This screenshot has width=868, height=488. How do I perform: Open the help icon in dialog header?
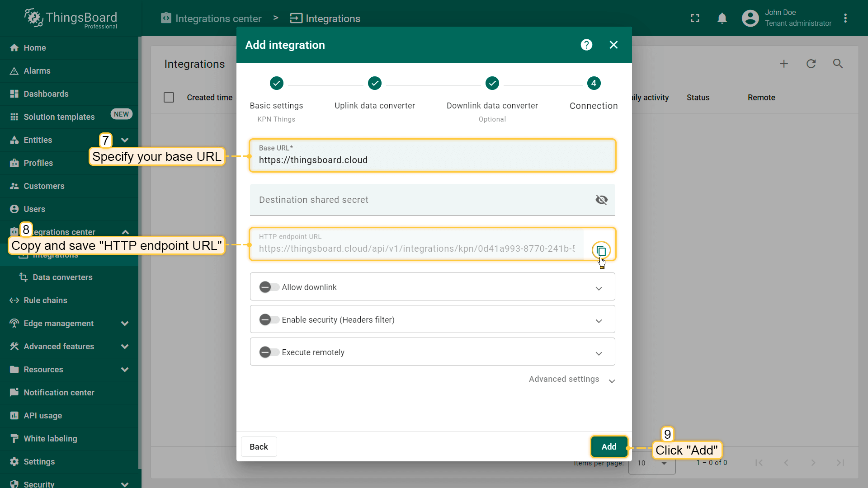click(x=586, y=45)
